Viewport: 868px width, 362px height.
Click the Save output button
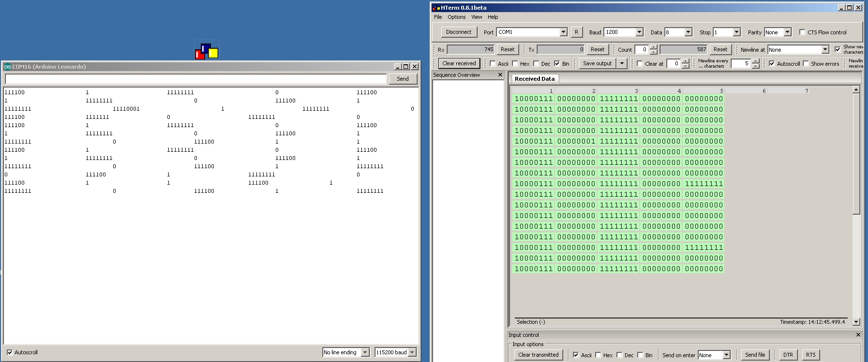(597, 63)
